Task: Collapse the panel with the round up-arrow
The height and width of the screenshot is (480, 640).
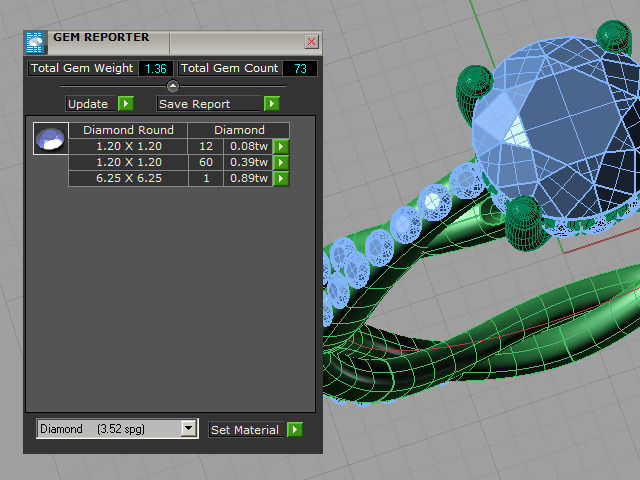Action: point(173,86)
